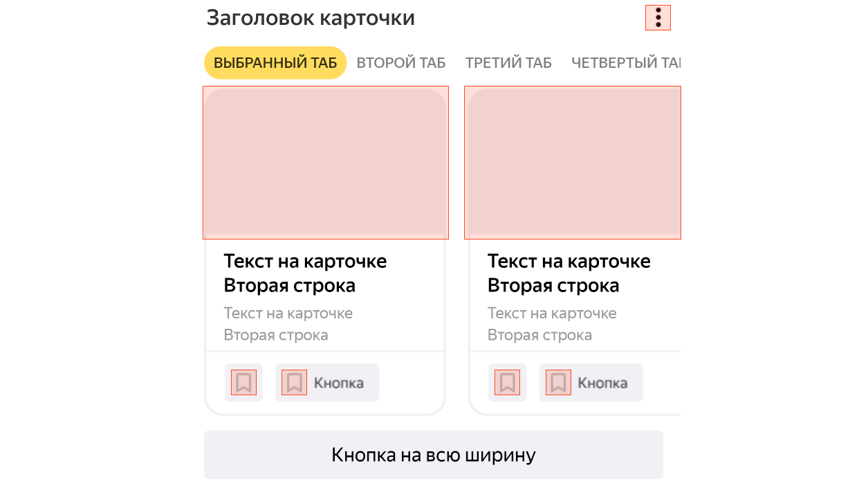Click bookmark icon button in first card
The width and height of the screenshot is (868, 488).
tap(243, 382)
